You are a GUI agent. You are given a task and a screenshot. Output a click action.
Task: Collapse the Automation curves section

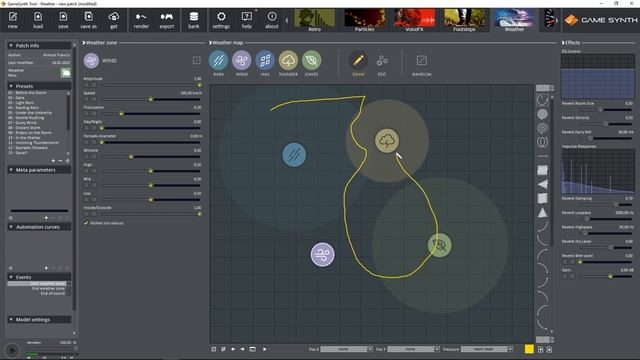[11, 227]
